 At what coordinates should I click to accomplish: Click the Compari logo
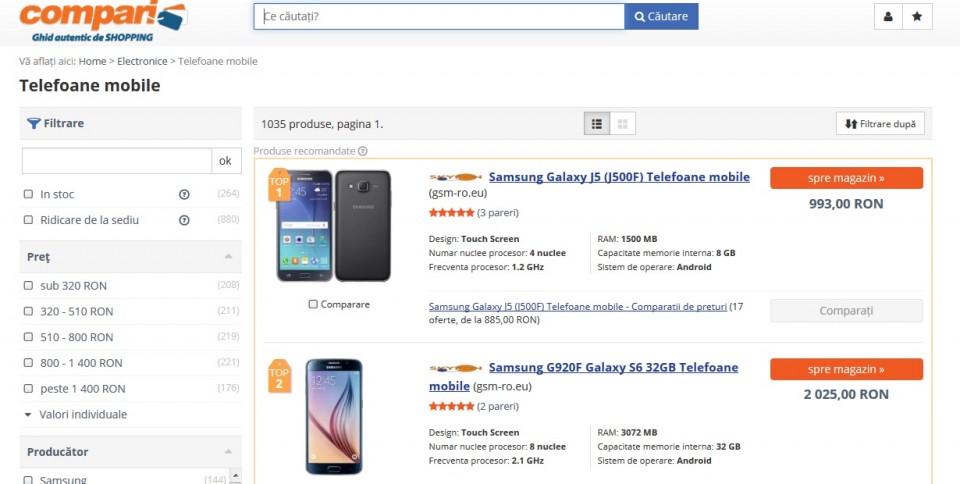pyautogui.click(x=102, y=20)
